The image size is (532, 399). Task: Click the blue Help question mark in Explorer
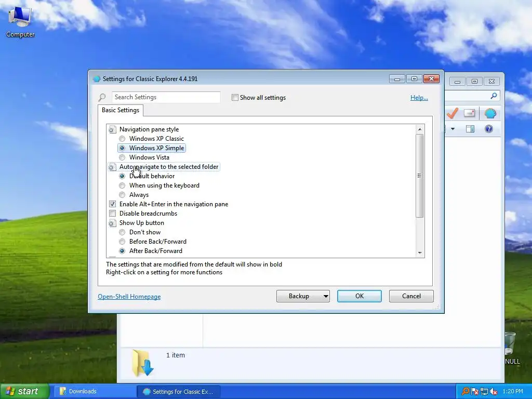coord(488,129)
